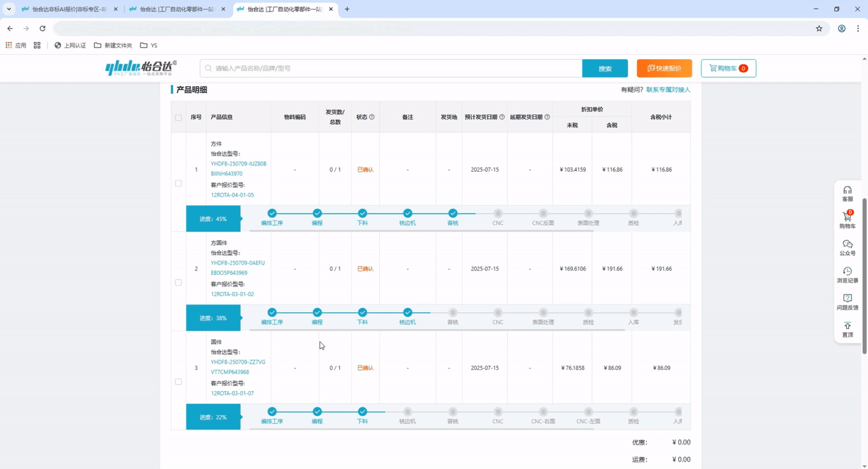868x469 pixels.
Task: Open the 客服 customer service icon
Action: click(x=847, y=193)
